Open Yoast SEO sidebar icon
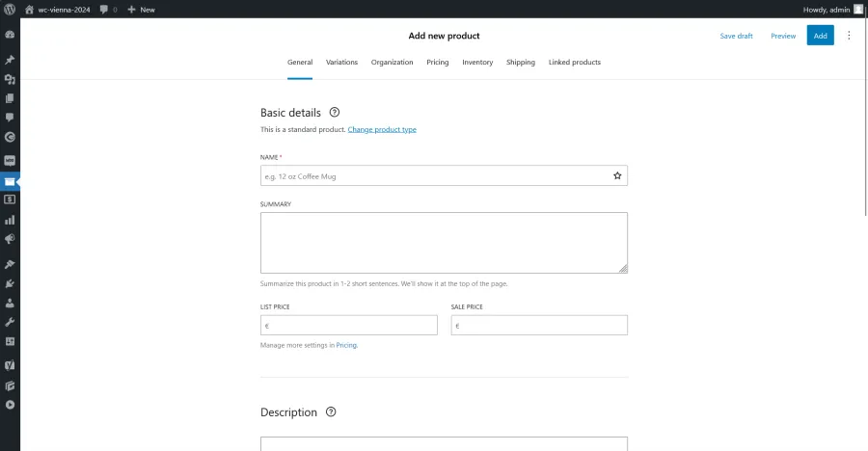The image size is (868, 451). (10, 365)
